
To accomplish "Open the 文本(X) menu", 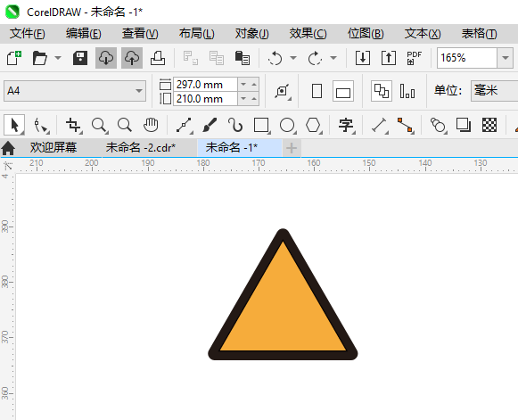I will (423, 33).
